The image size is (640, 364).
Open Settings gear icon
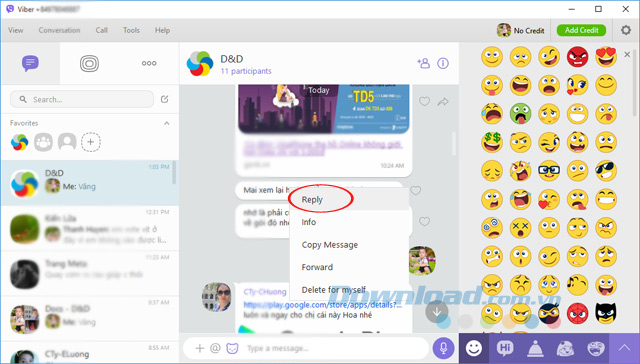(626, 30)
